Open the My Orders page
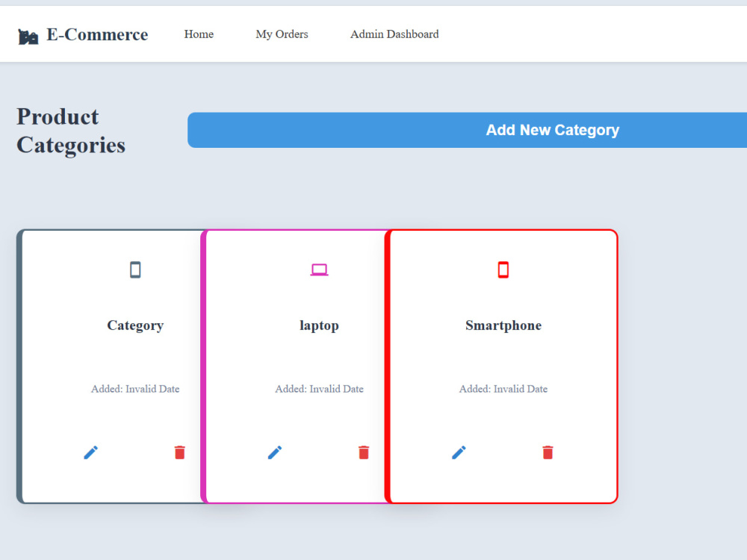 coord(282,34)
